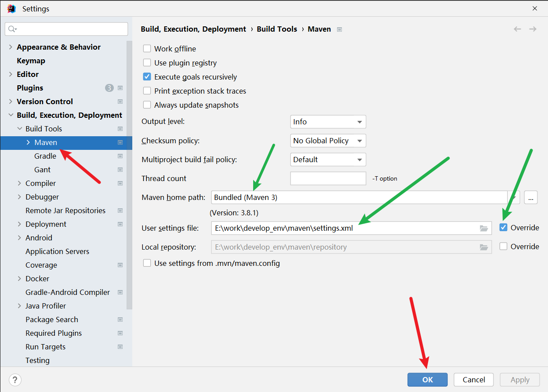Screen dimensions: 548x392
Task: Click the IntelliJ IDEA logo in title bar
Action: pos(11,8)
